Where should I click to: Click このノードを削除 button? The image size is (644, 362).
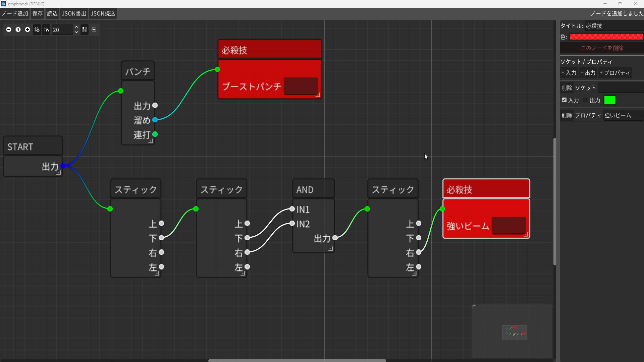tap(602, 48)
